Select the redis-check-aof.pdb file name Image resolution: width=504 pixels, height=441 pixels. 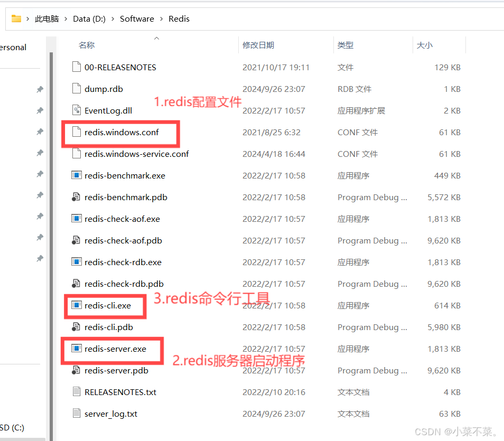click(123, 240)
